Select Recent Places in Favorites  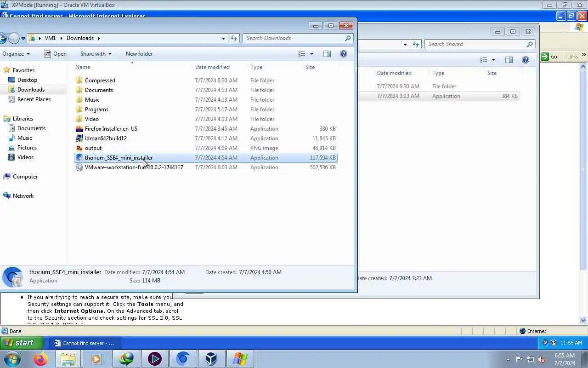pos(34,99)
